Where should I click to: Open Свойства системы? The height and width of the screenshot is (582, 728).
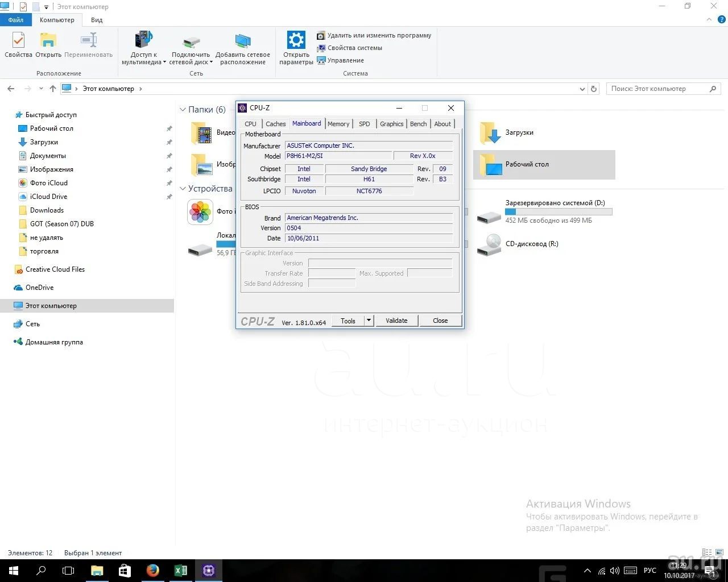click(349, 48)
